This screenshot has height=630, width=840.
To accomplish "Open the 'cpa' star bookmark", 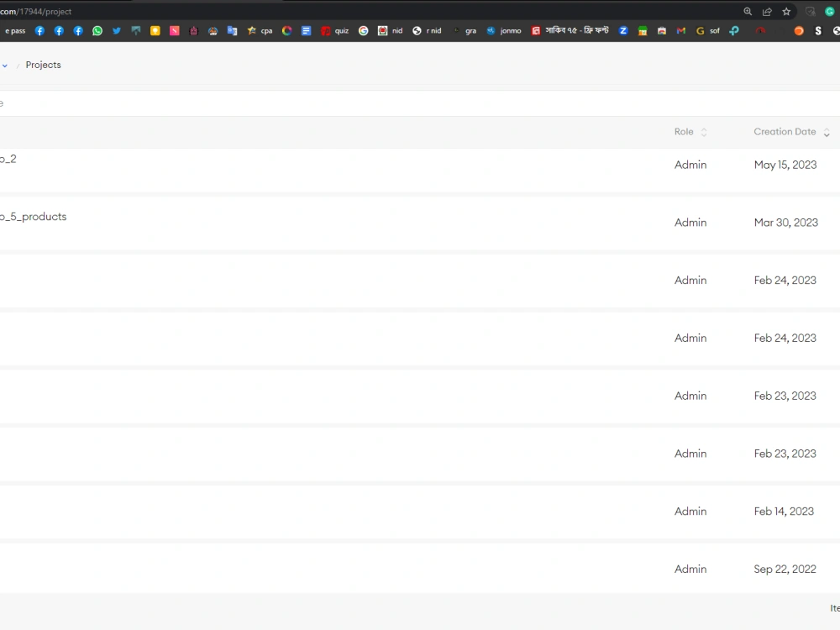I will point(260,30).
